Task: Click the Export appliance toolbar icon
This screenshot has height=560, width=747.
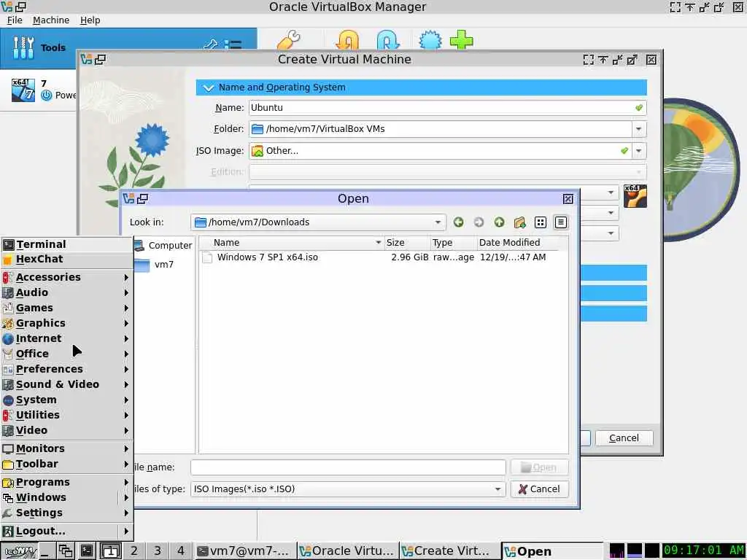Action: tap(388, 40)
